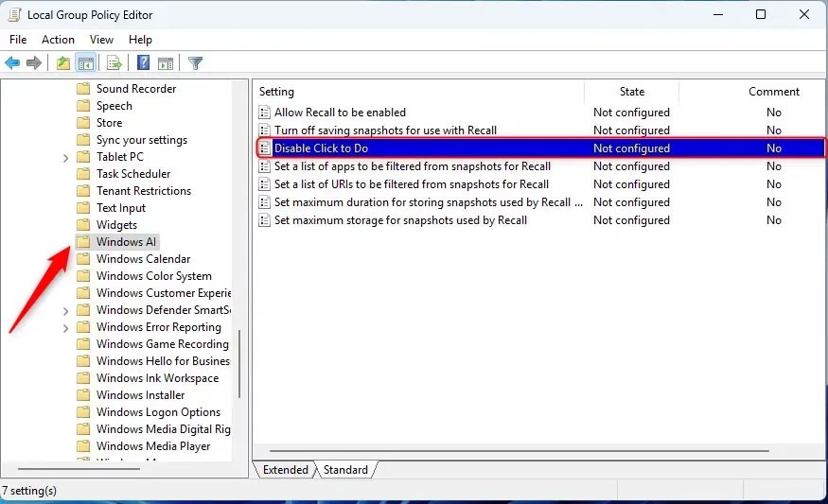Image resolution: width=828 pixels, height=504 pixels.
Task: Toggle the Show/Hide Console Tree icon
Action: coord(86,63)
